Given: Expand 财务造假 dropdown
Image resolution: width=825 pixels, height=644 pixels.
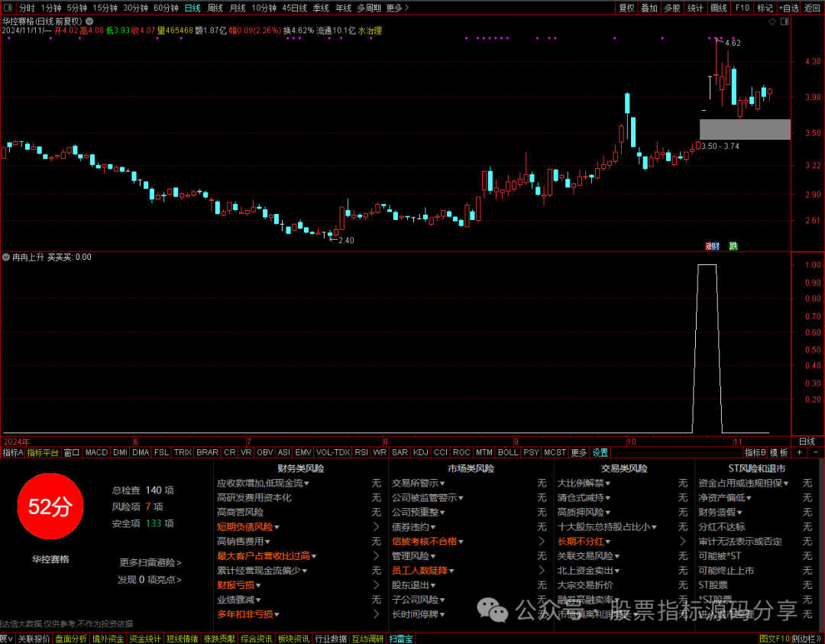Looking at the screenshot, I should (x=739, y=513).
